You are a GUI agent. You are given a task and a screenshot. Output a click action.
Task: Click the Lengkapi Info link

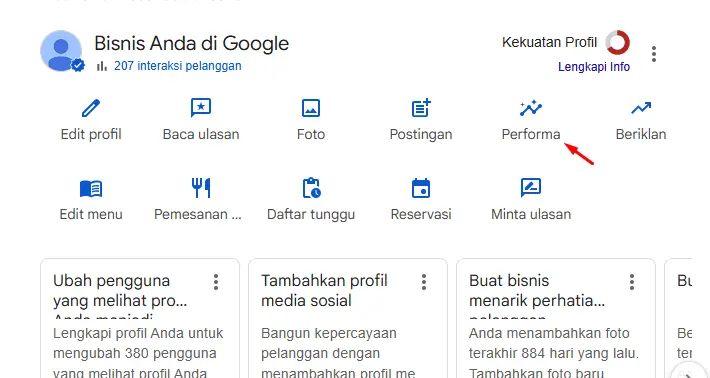[x=594, y=67]
